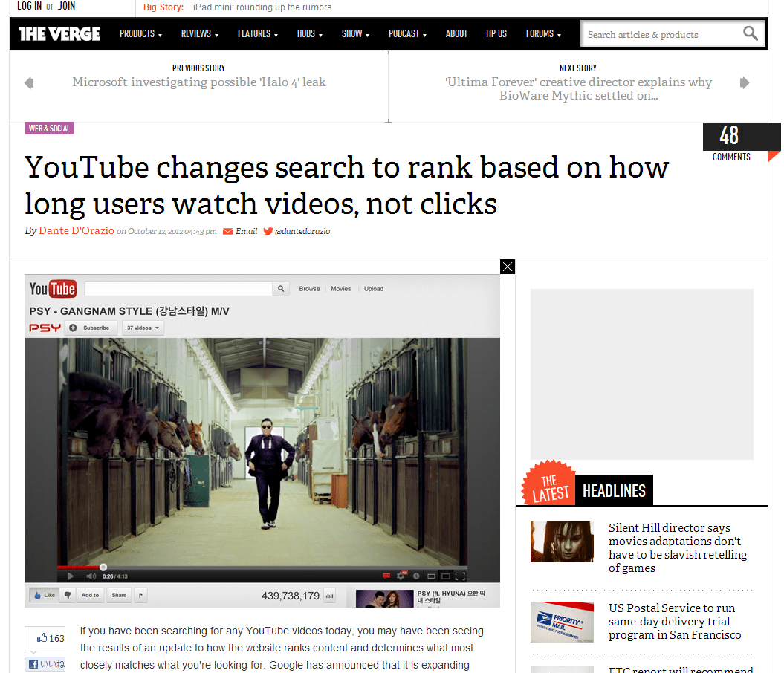Click the Web & Social category tag

click(50, 129)
